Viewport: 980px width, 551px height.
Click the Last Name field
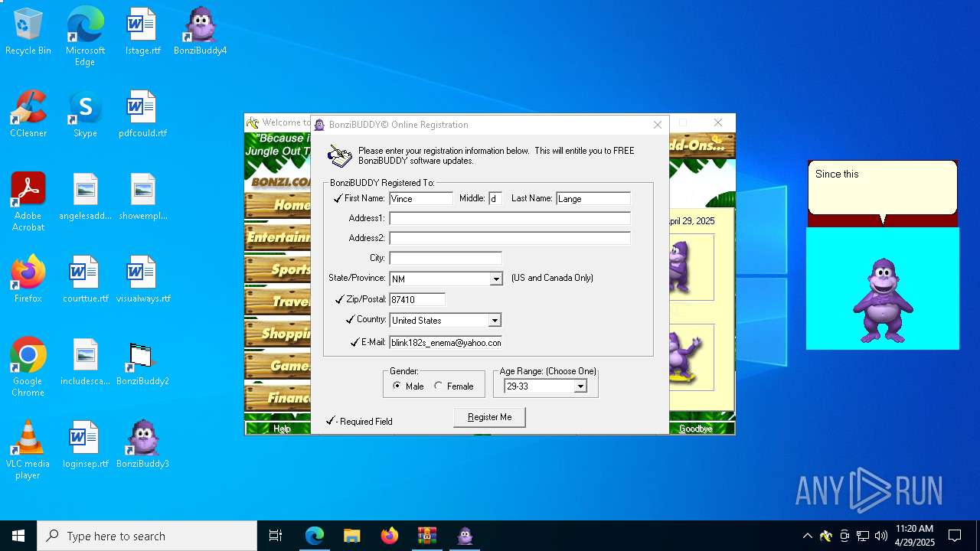coord(593,198)
